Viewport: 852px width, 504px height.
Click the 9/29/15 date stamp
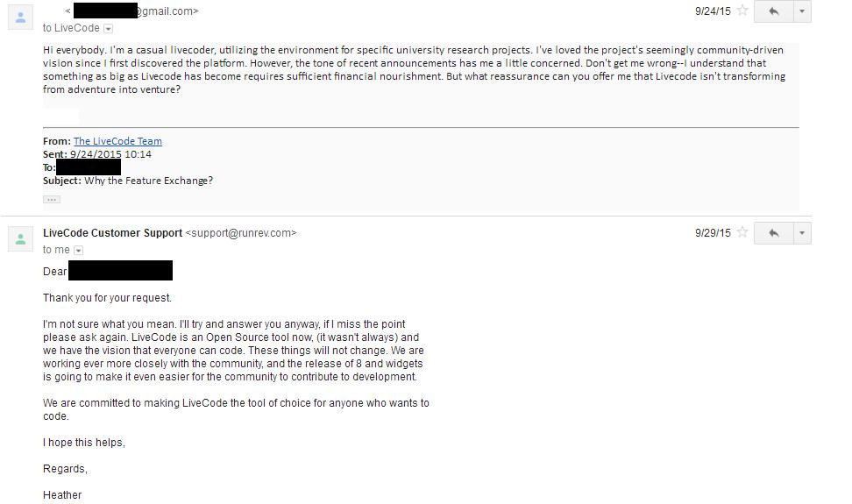tap(712, 233)
